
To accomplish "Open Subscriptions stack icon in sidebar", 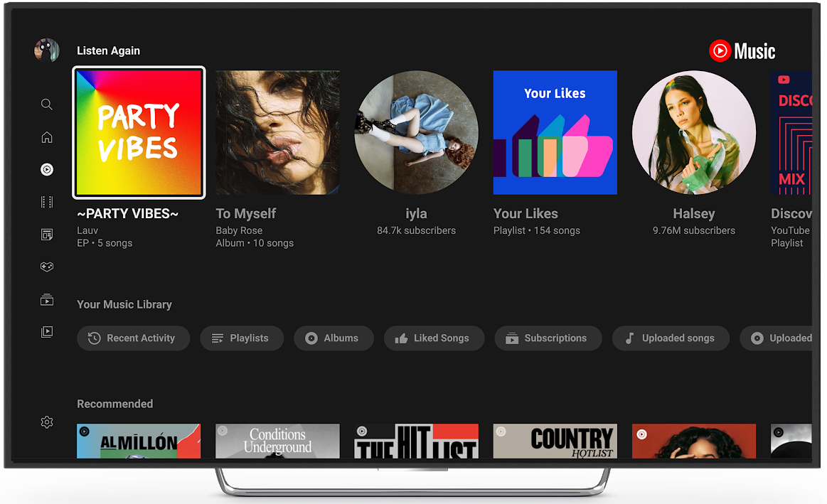I will (47, 299).
